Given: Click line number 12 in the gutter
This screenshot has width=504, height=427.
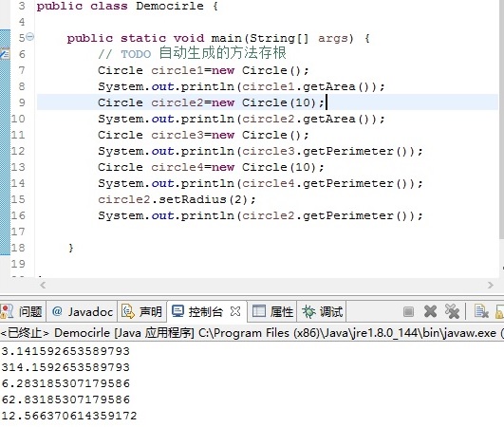Looking at the screenshot, I should click(x=18, y=151).
